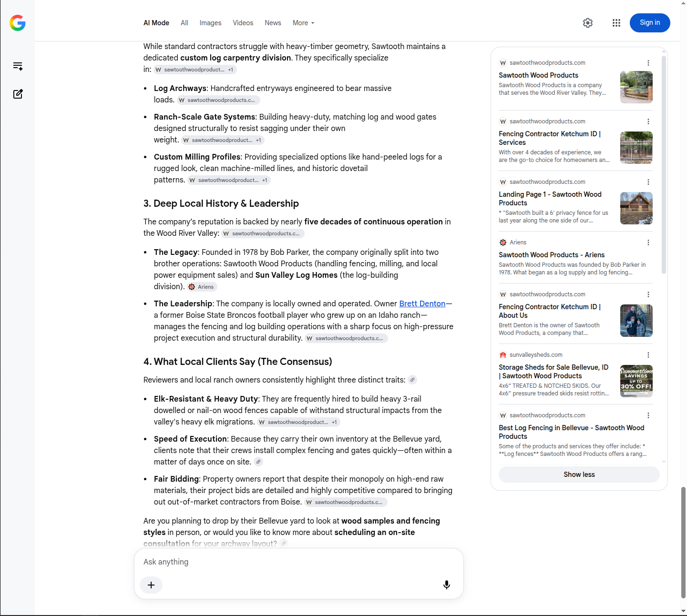Switch to the Images tab

click(x=210, y=23)
